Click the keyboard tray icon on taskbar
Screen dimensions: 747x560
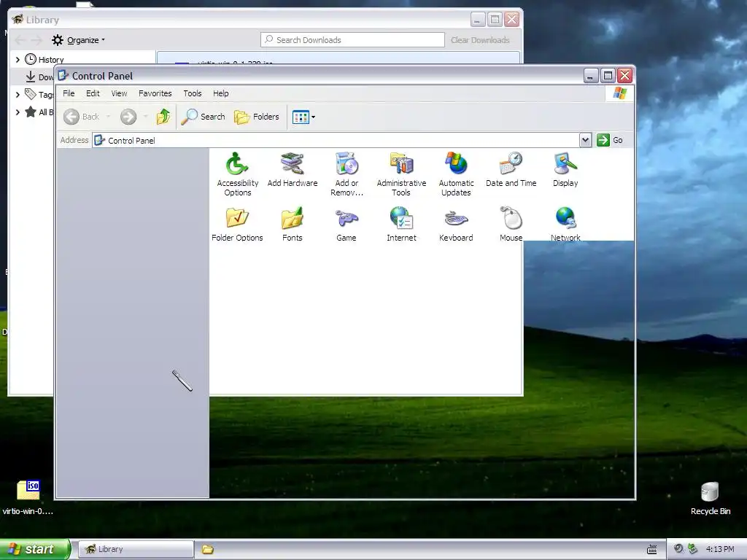click(651, 550)
